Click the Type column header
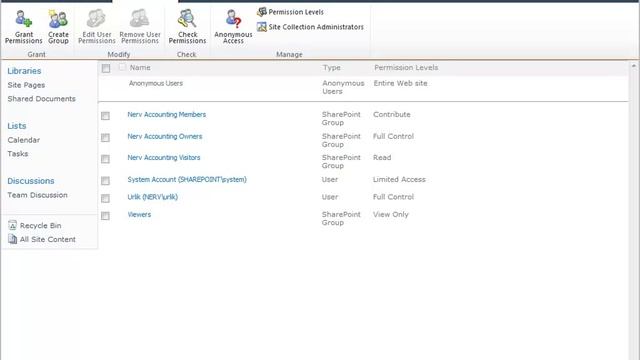 [x=331, y=68]
